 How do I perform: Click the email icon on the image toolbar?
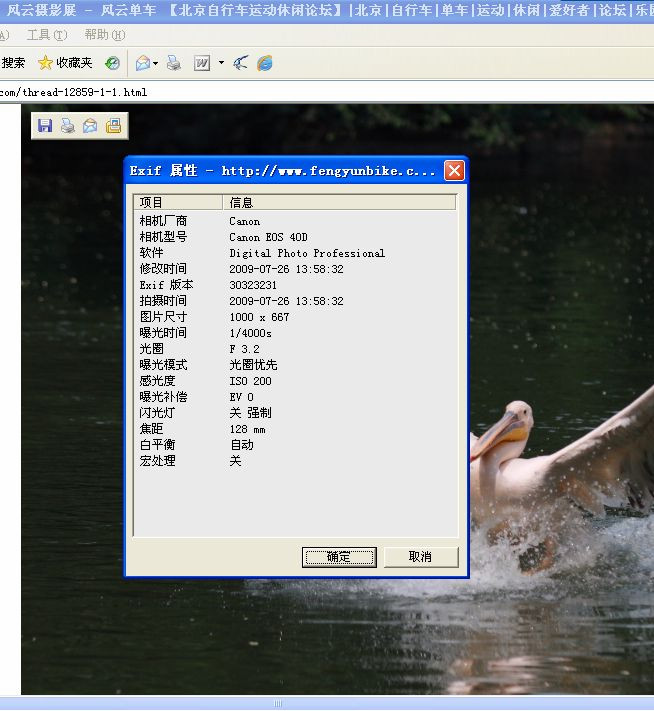[90, 126]
